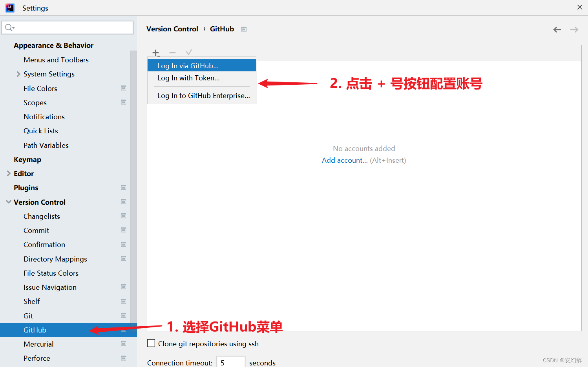Open the Mercurial settings

38,344
